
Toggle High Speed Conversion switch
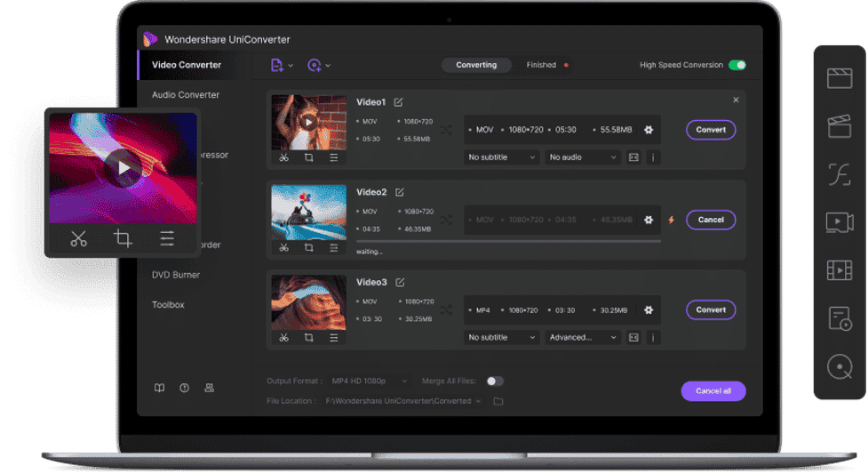point(737,65)
